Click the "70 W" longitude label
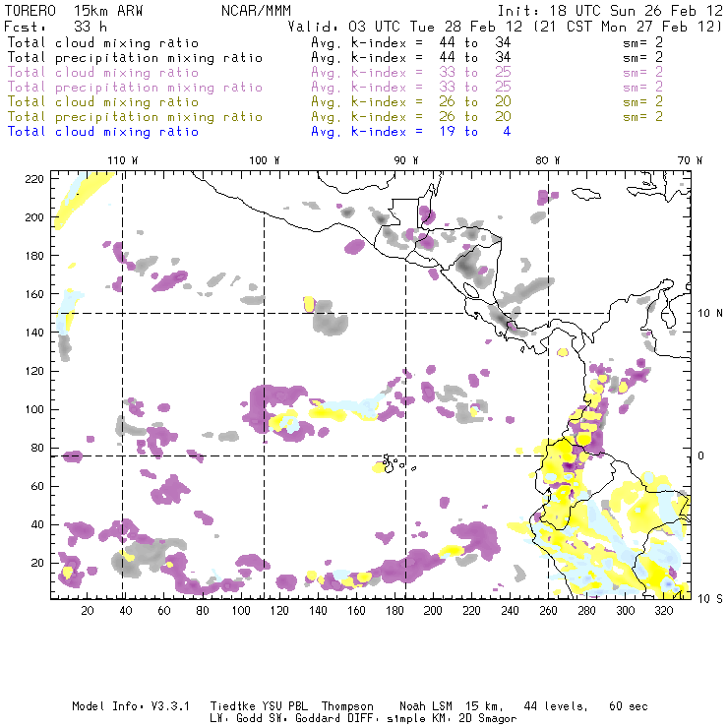 [690, 160]
